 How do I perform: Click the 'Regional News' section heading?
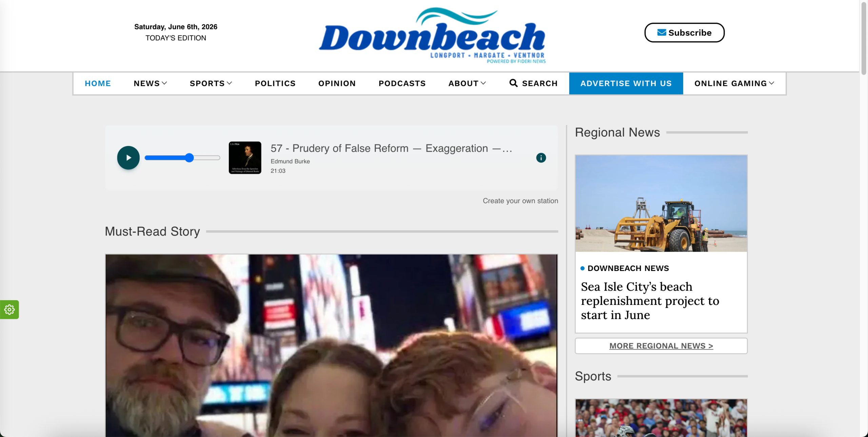click(617, 132)
